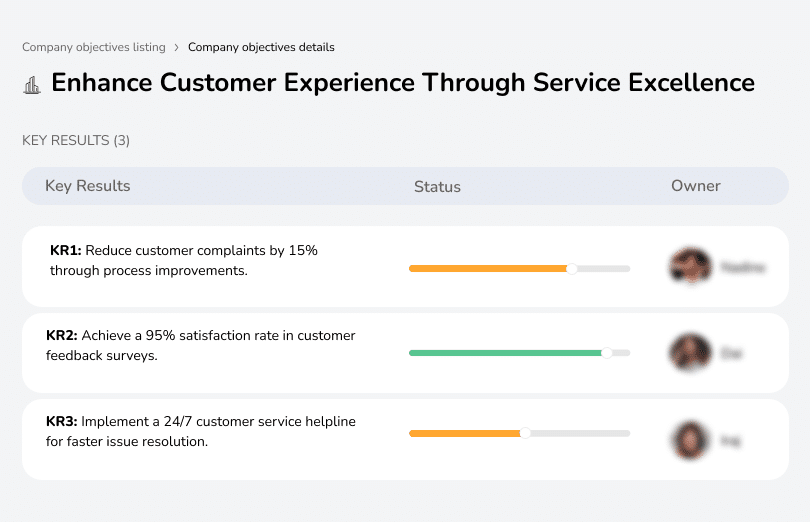Open KR2 Achieve 95% satisfaction rate text
The height and width of the screenshot is (522, 810).
pyautogui.click(x=200, y=345)
